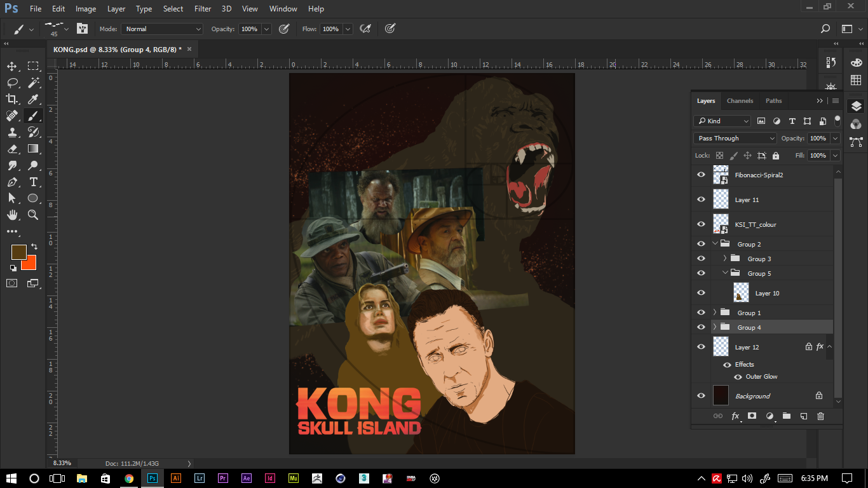Create a new layer
This screenshot has width=868, height=488.
coord(804,416)
